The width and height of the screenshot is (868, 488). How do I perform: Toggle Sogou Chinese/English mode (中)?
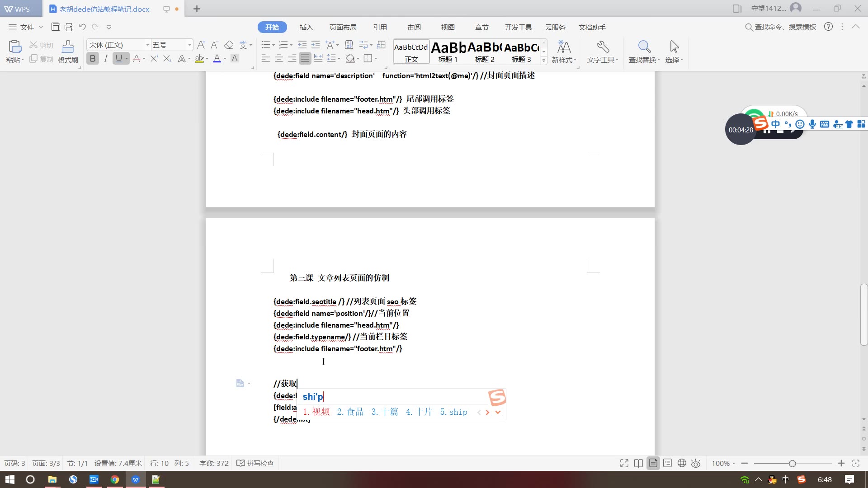(776, 124)
